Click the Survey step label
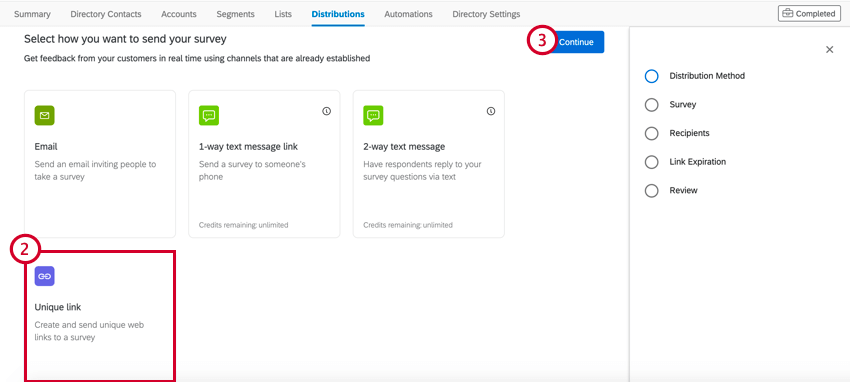 tap(682, 105)
